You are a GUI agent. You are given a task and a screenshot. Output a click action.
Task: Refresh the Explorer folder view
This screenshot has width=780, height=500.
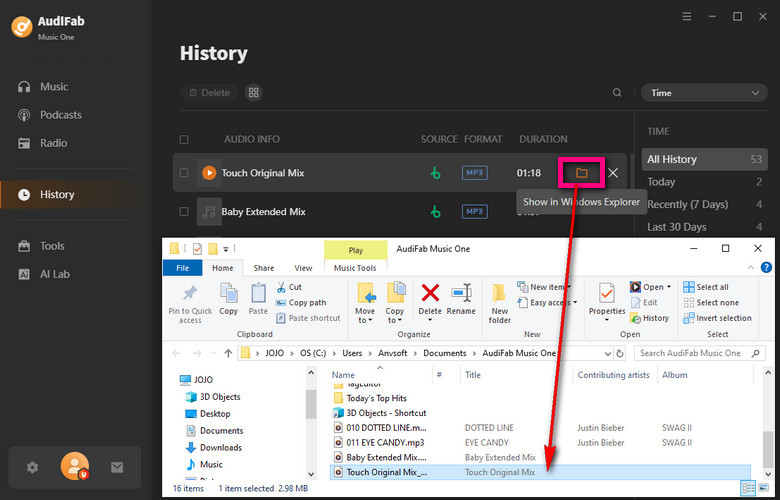click(x=620, y=353)
